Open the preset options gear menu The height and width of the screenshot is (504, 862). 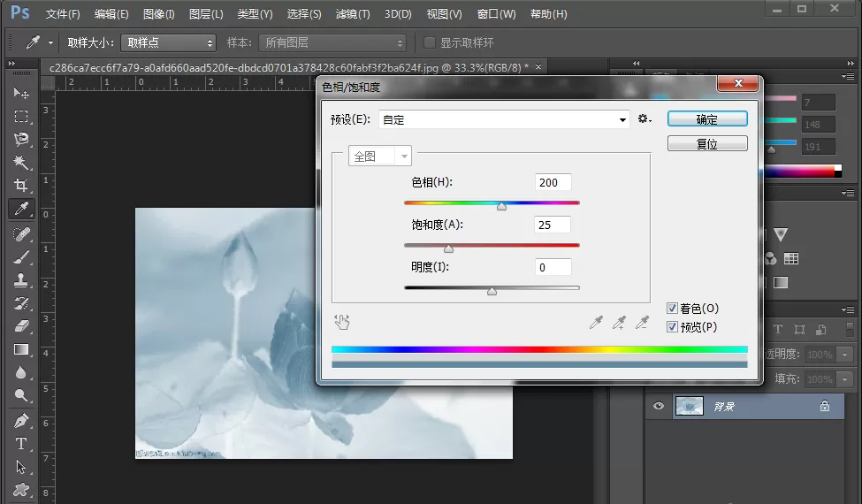[x=645, y=118]
